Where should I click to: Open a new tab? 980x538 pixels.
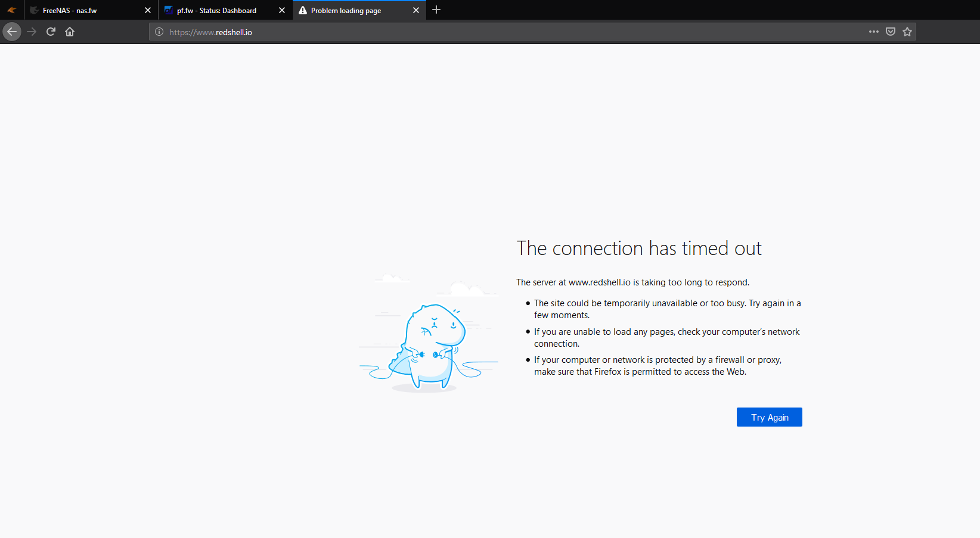pos(436,10)
